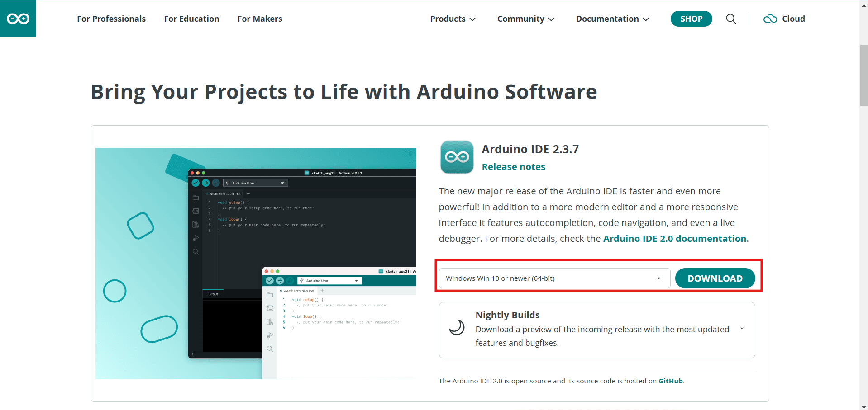Click the Arduino logo home icon
The height and width of the screenshot is (410, 868).
(x=18, y=19)
